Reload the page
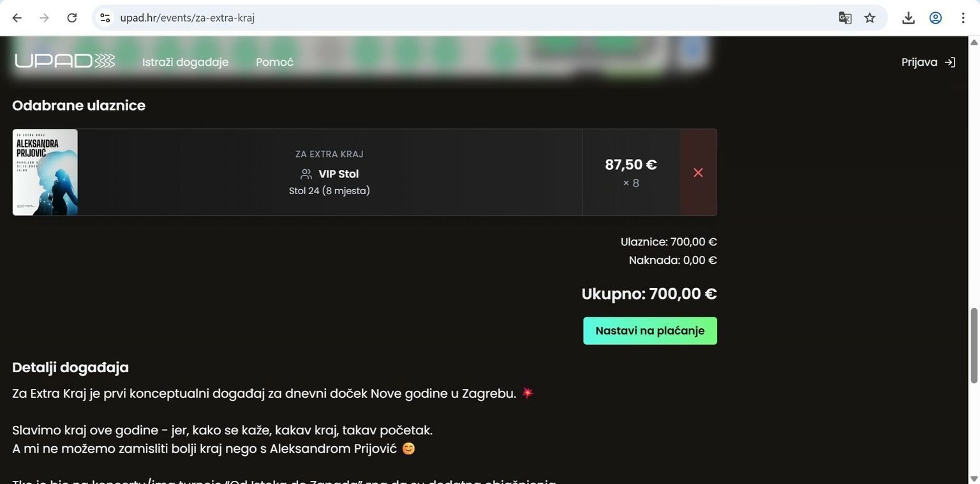980x484 pixels. (x=72, y=18)
